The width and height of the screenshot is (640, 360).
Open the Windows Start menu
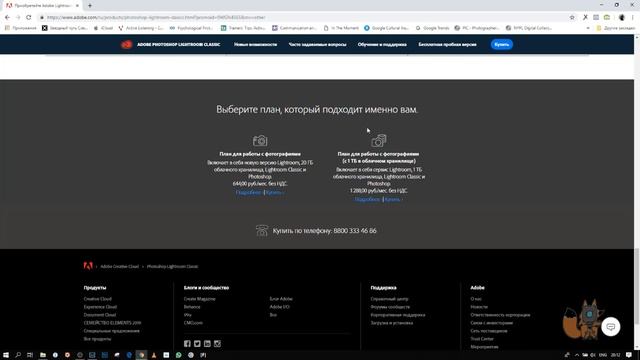point(6,355)
